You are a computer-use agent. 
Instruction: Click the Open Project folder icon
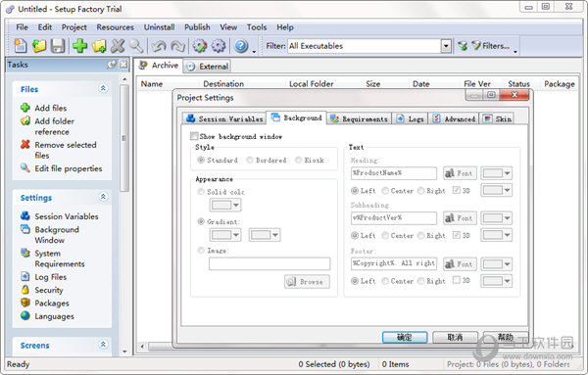(39, 46)
